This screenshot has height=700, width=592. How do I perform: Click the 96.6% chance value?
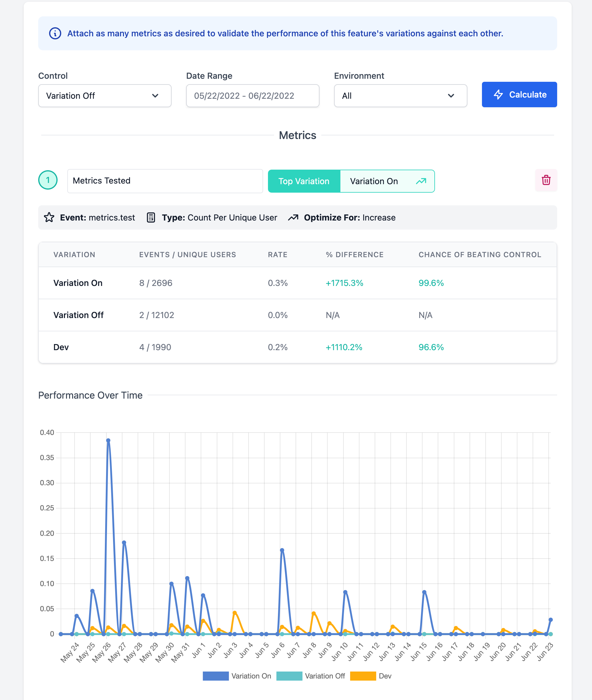tap(431, 347)
